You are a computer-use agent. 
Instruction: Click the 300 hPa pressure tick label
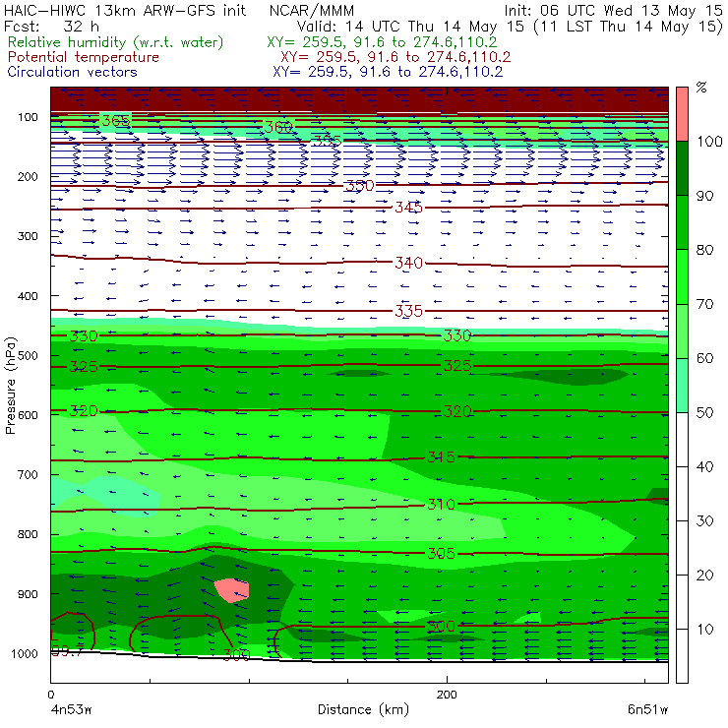tap(28, 236)
